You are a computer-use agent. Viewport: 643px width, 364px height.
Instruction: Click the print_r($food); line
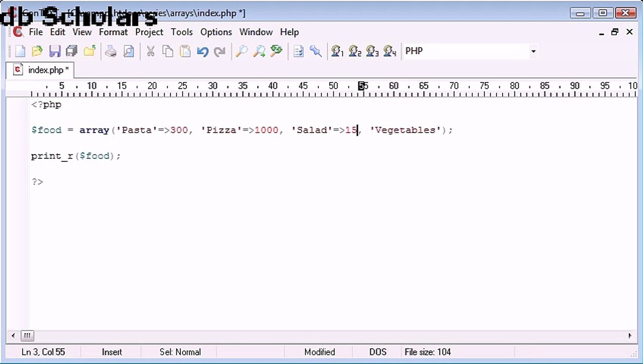(x=76, y=156)
